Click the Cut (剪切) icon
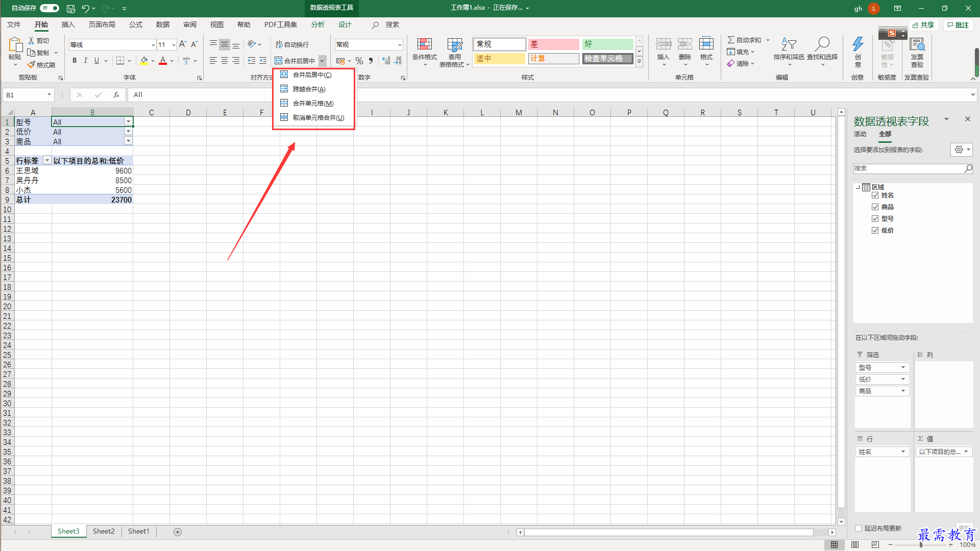Screen dimensions: 980x551 pyautogui.click(x=32, y=40)
